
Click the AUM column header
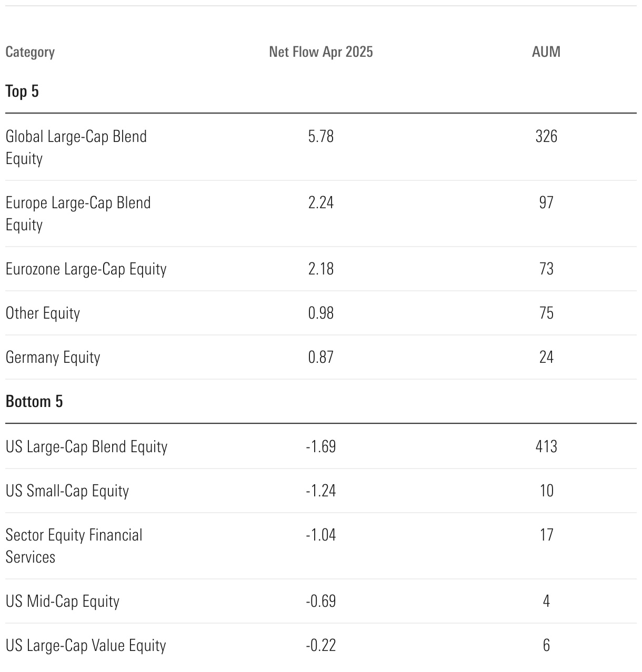[x=546, y=52]
